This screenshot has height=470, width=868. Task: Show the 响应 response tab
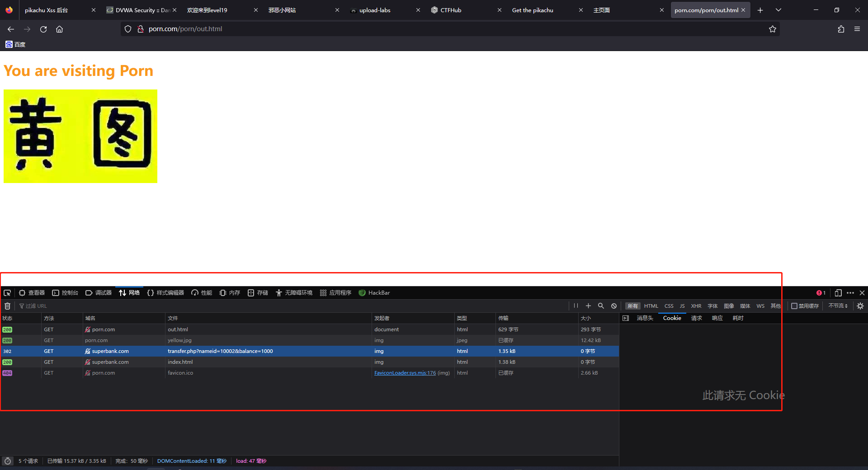(x=717, y=318)
